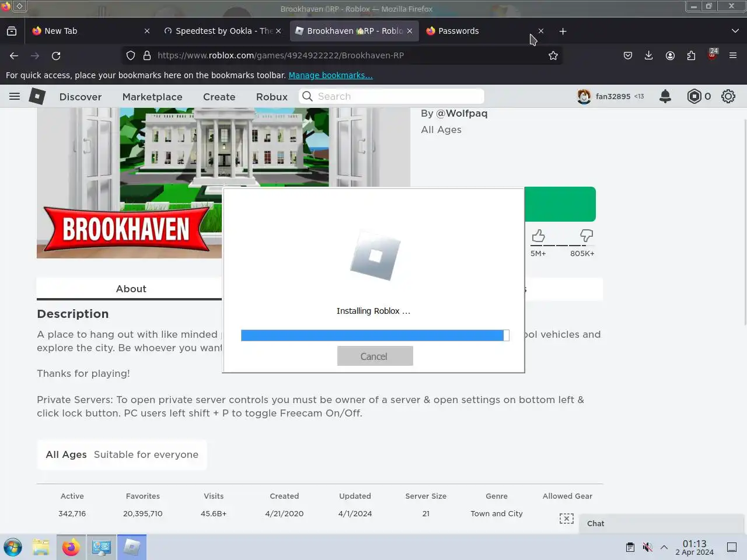Bookmark this page with star icon
This screenshot has height=560, width=747.
(553, 55)
